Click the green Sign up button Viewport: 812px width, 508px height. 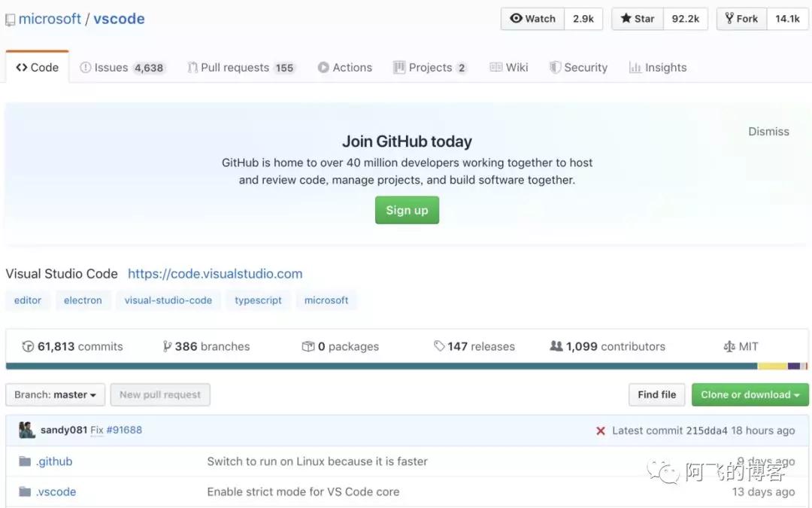[x=407, y=210]
